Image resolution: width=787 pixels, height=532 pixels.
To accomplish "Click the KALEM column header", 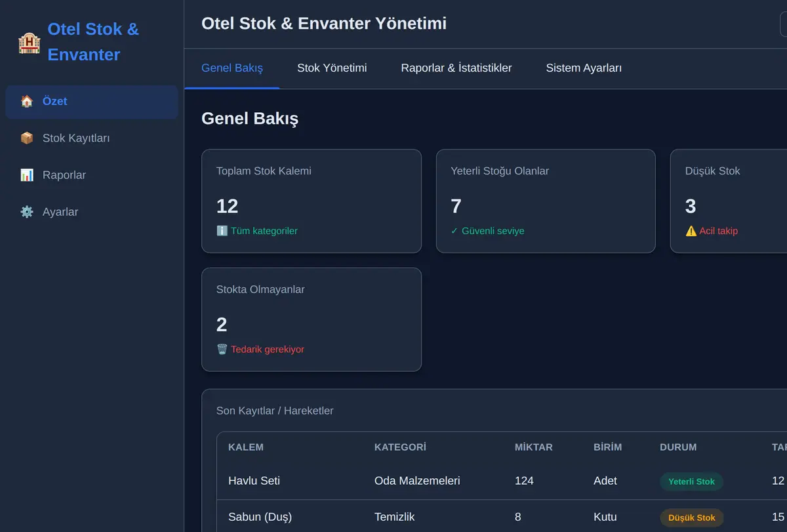I will [x=246, y=447].
